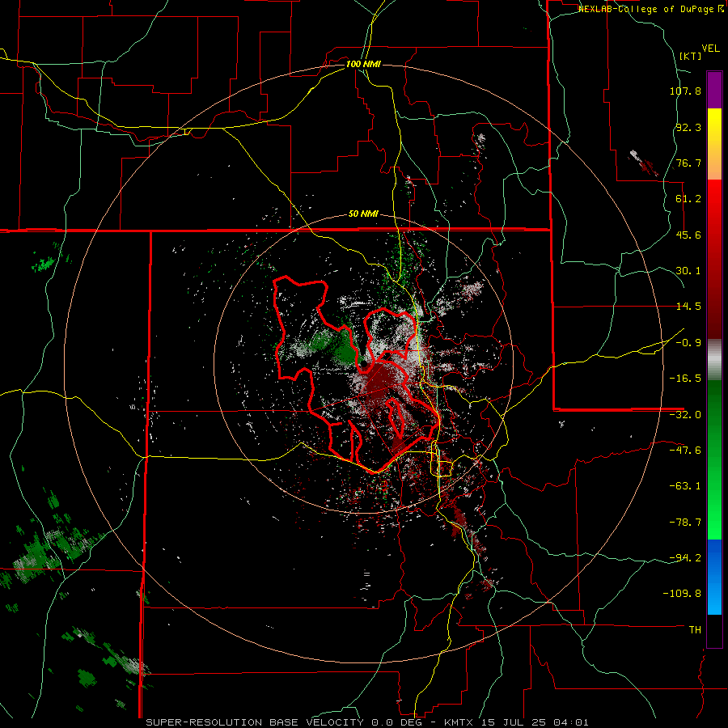Pick the purple segment of the color bar
Image resolution: width=728 pixels, height=728 pixels.
[714, 90]
